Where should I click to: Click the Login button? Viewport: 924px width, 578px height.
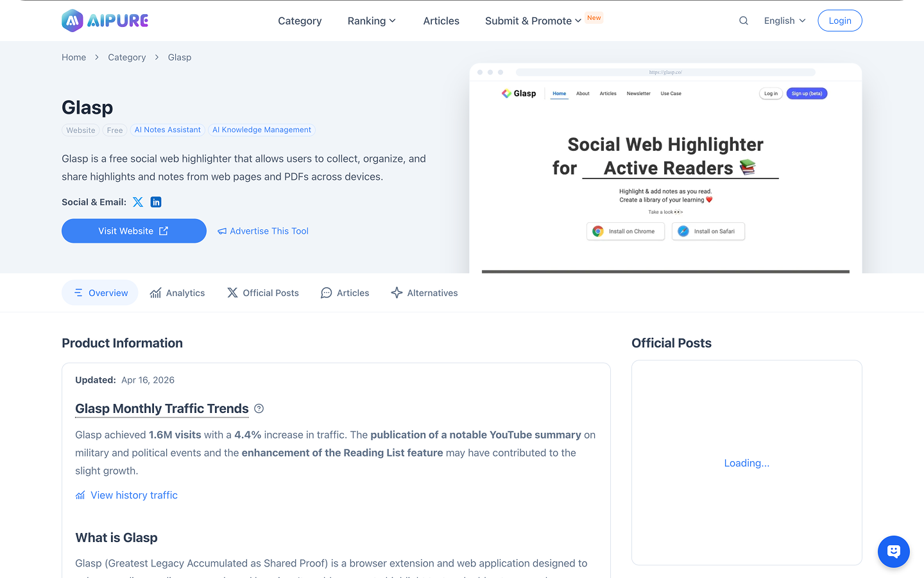pos(840,21)
